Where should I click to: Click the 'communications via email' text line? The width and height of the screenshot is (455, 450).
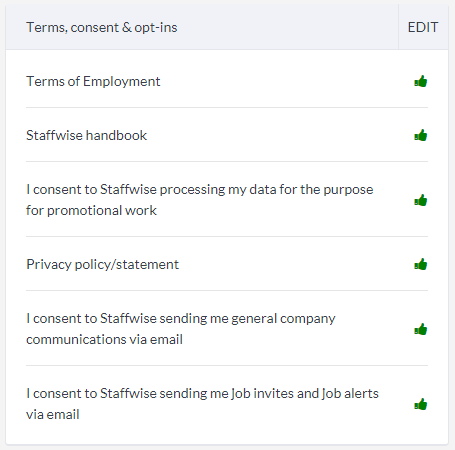(104, 339)
